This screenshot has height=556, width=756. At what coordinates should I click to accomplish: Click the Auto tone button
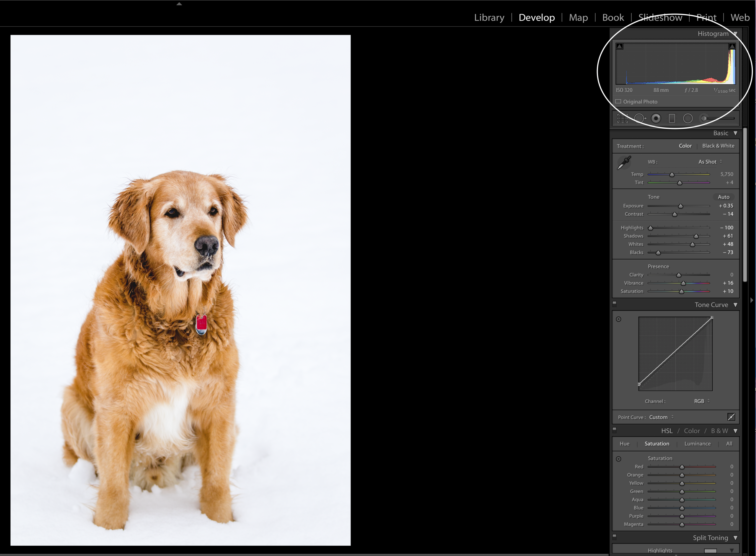click(723, 197)
